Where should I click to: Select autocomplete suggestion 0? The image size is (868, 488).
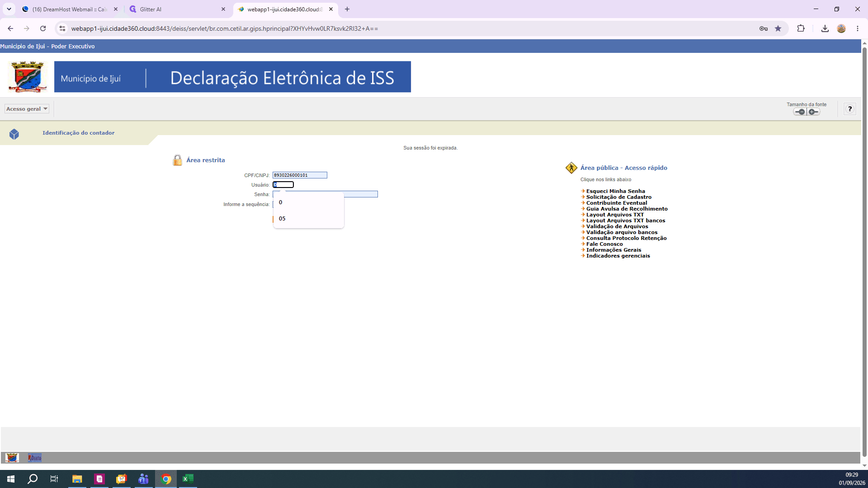click(x=309, y=202)
